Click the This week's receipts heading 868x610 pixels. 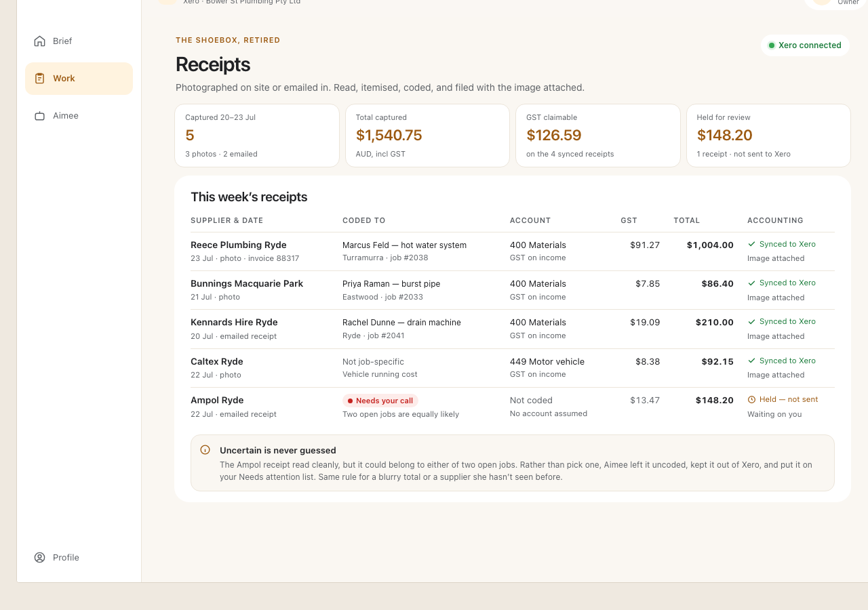pyautogui.click(x=249, y=197)
